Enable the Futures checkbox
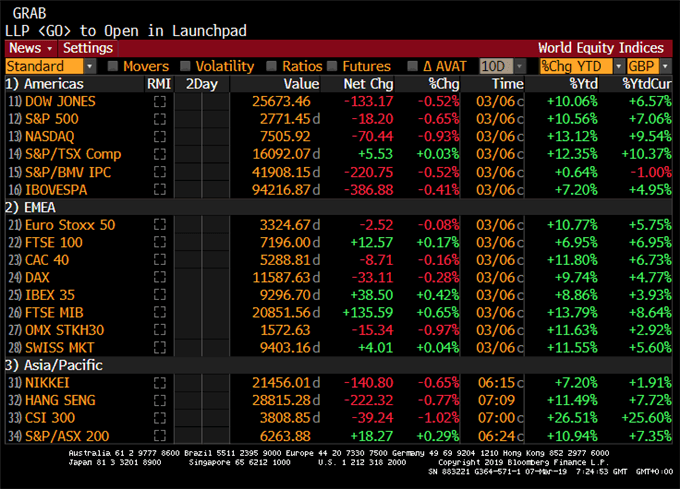680x489 pixels. [x=332, y=66]
